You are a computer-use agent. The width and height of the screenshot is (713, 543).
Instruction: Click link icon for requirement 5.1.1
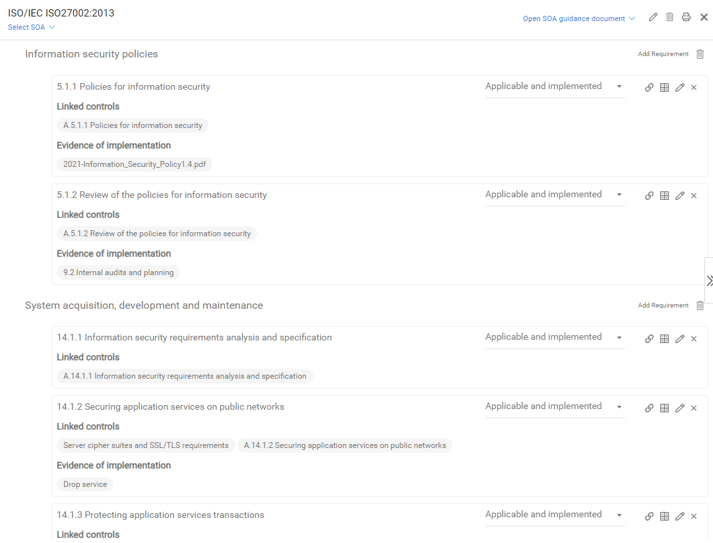649,87
